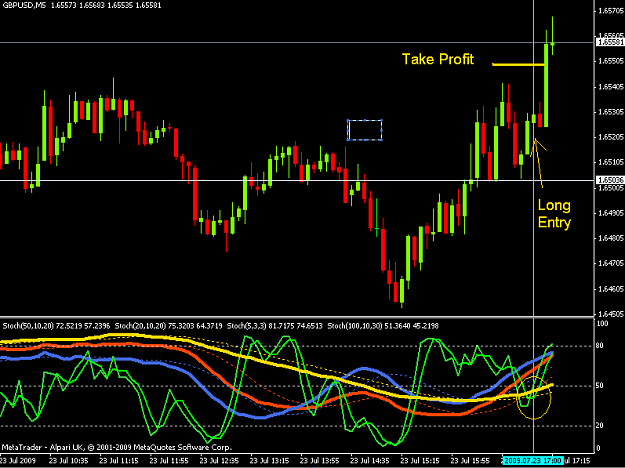Viewport: 625px width, 468px height.
Task: Select the dashed rectangle object on the chart
Action: point(365,130)
